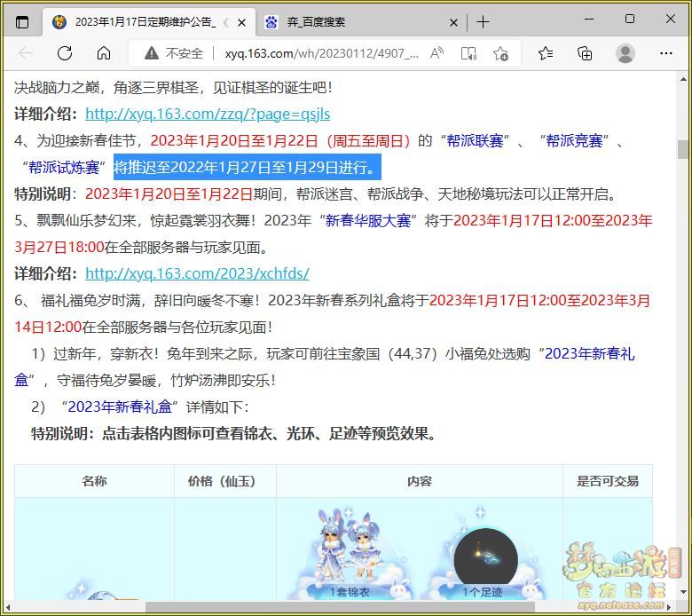Select the 2023年1月17日定期维护公告 tab
This screenshot has height=616, width=692.
pyautogui.click(x=149, y=21)
